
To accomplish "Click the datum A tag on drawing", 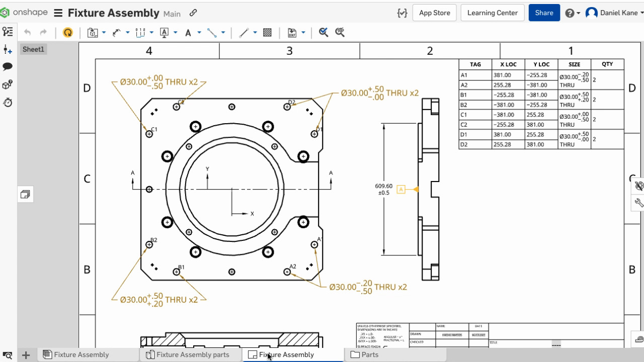I will 401,190.
